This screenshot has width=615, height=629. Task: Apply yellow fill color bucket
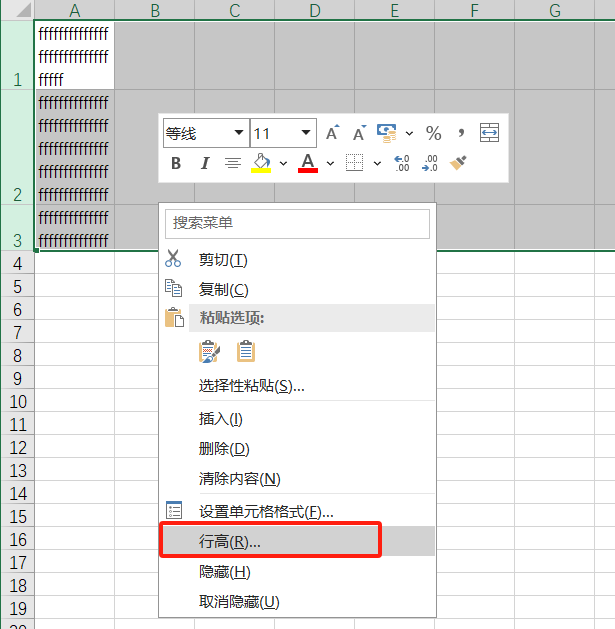click(x=261, y=163)
